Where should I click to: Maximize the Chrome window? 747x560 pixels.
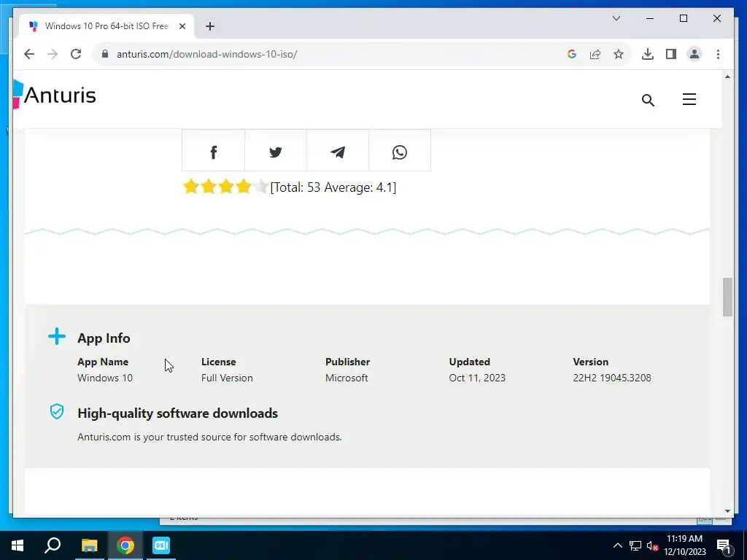coord(683,18)
